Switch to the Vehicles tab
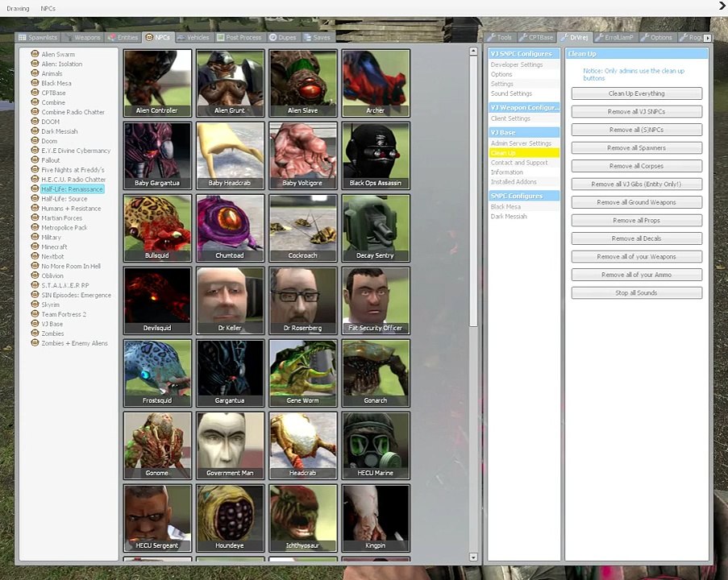Screen dimensions: 728x580 (x=193, y=37)
